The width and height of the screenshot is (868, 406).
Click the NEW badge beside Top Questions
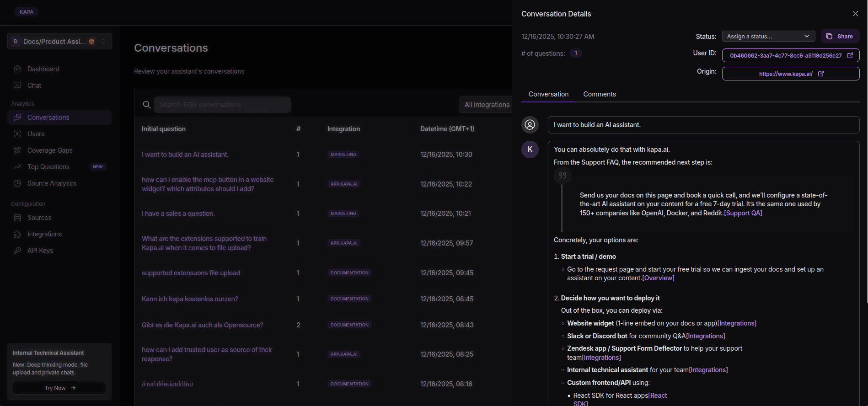[98, 167]
